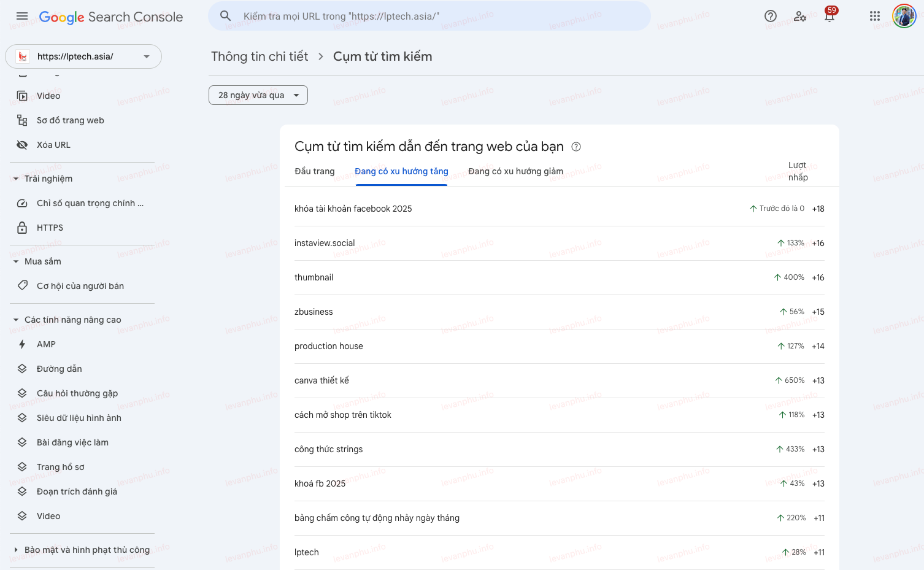Viewport: 924px width, 570px height.
Task: Click the Google Search Console logo
Action: pyautogui.click(x=111, y=17)
